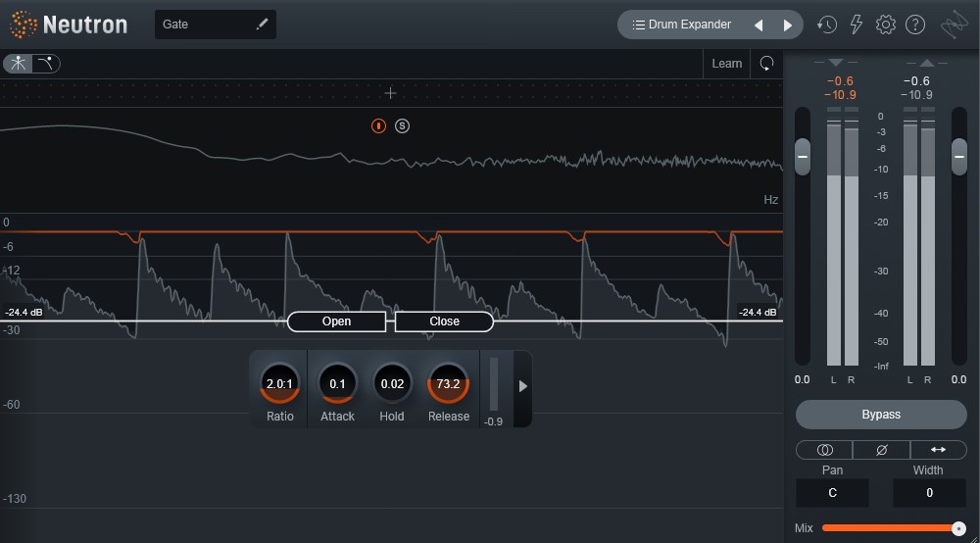Open the undo history icon
Viewport: 980px width, 543px height.
click(826, 25)
